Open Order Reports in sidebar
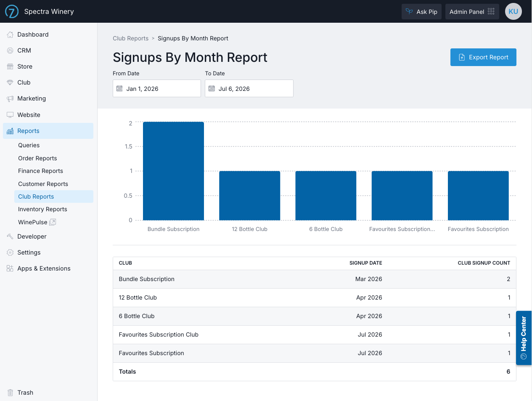The height and width of the screenshot is (401, 532). pos(53,158)
